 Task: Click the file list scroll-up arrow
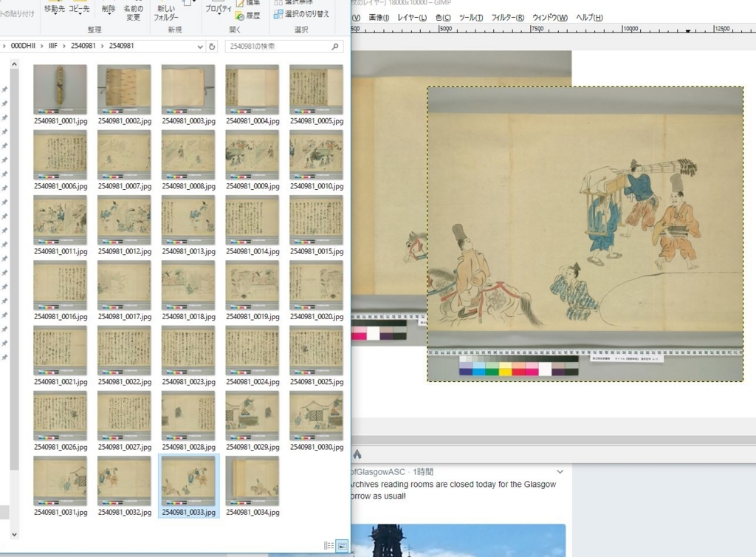coord(15,64)
